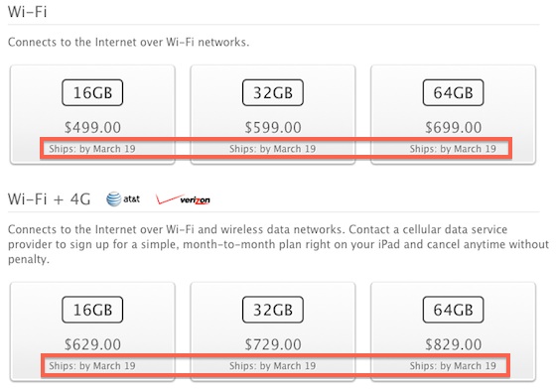This screenshot has width=556, height=392.
Task: Click the Verizon checkmark logo
Action: (183, 199)
